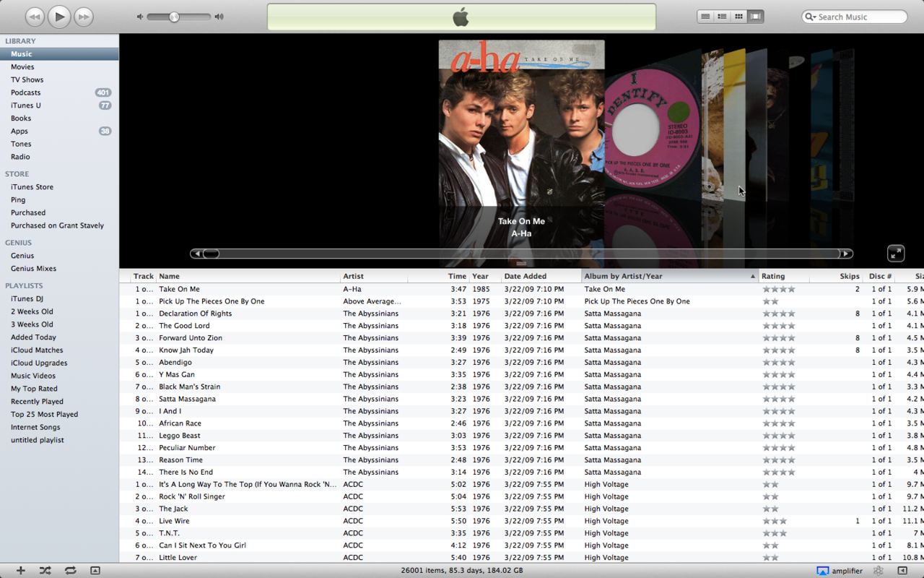Skip back with the Previous track button
The height and width of the screenshot is (578, 924).
click(x=35, y=17)
